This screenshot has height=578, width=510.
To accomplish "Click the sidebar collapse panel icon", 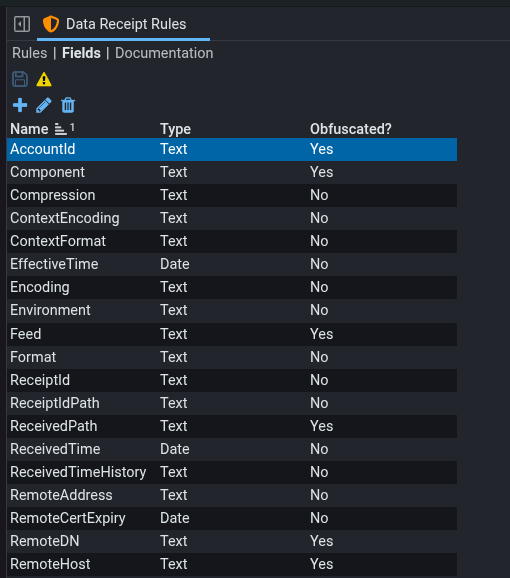I will [x=22, y=24].
